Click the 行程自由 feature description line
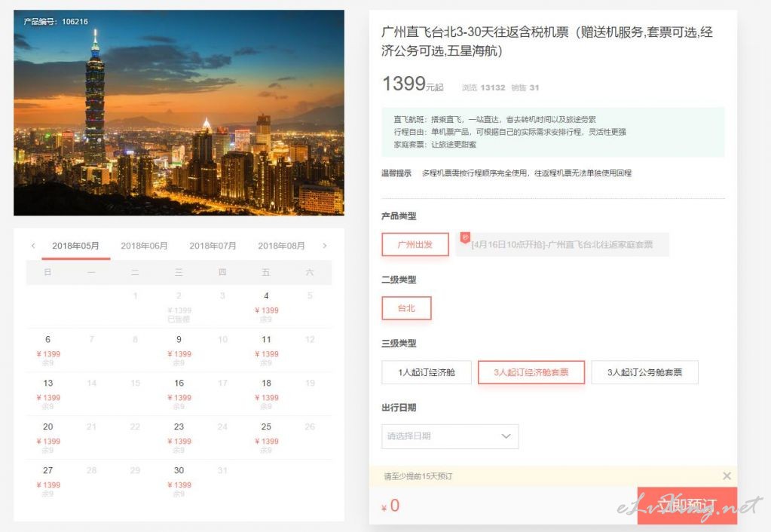 509,132
